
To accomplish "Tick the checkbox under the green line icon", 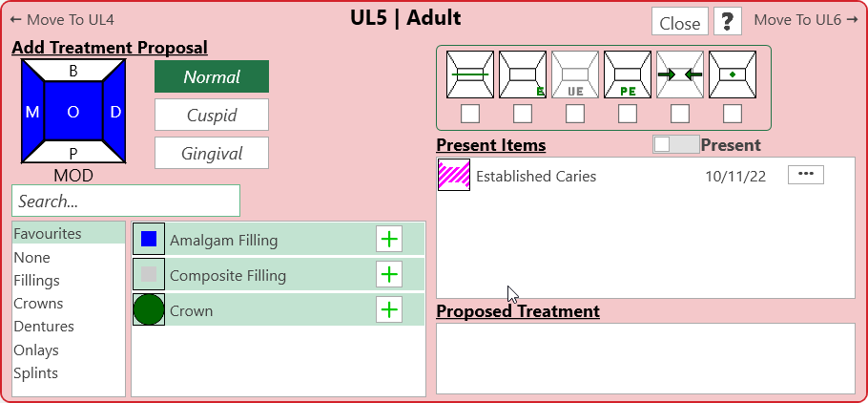I will [469, 114].
